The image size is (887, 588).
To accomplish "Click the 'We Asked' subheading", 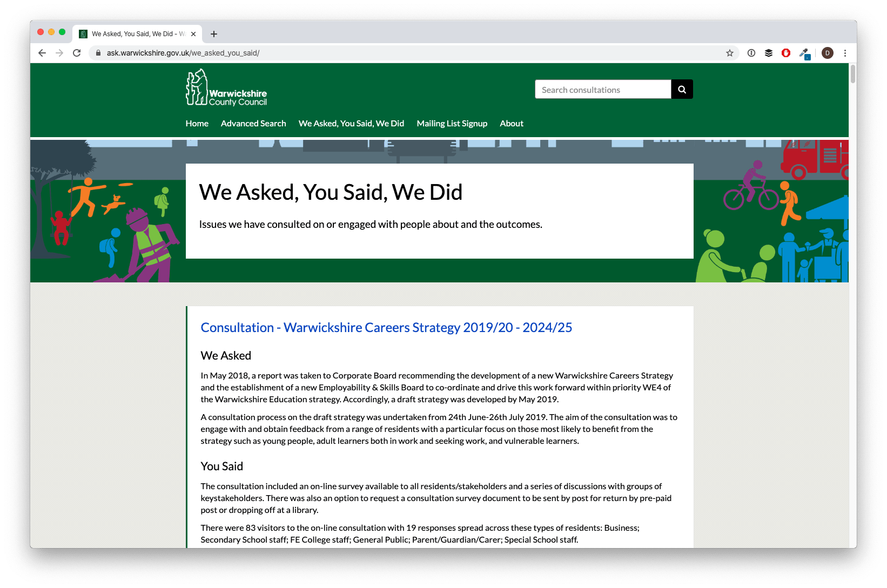I will pos(226,356).
